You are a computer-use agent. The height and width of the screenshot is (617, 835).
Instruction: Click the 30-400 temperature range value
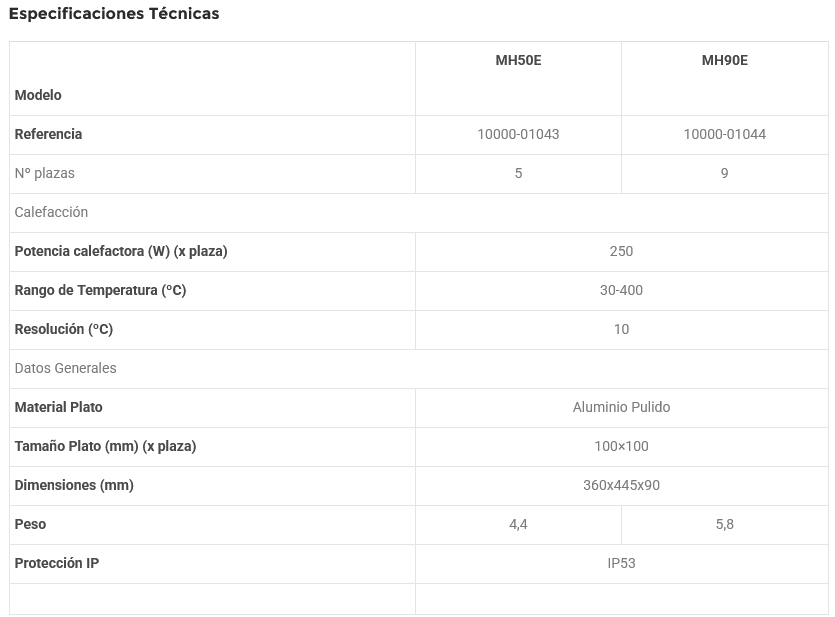pyautogui.click(x=621, y=290)
